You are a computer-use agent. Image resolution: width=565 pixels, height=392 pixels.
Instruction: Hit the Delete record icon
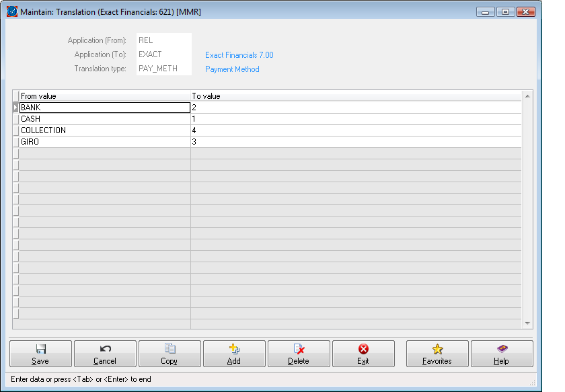(299, 349)
